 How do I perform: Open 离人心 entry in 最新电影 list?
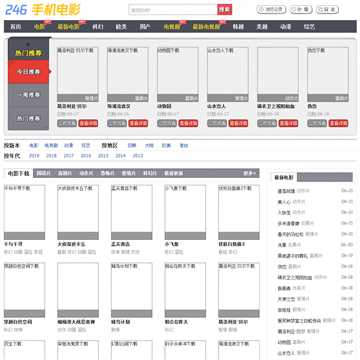coord(284,202)
